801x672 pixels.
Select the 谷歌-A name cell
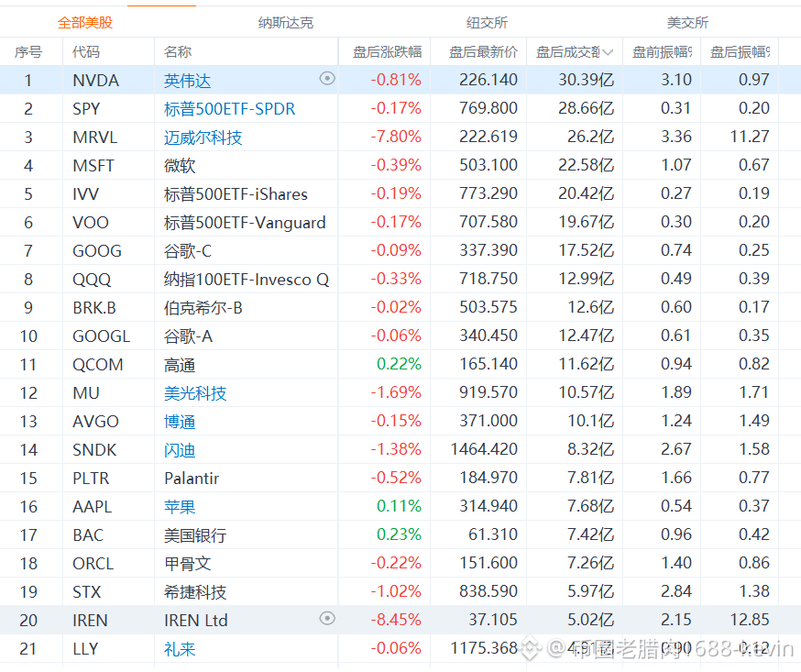188,336
